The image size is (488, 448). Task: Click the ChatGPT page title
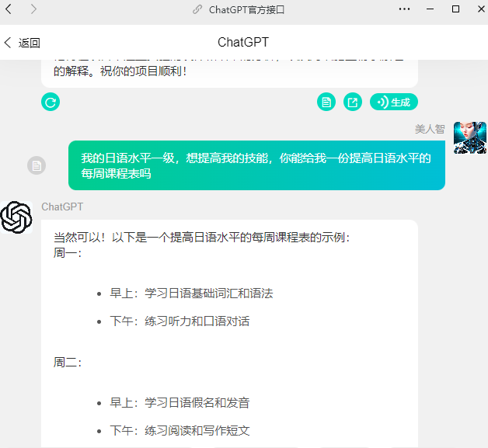click(x=243, y=42)
